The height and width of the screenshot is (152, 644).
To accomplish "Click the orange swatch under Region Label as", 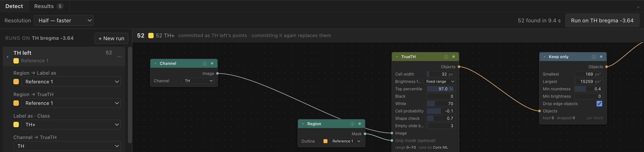I will [16, 81].
